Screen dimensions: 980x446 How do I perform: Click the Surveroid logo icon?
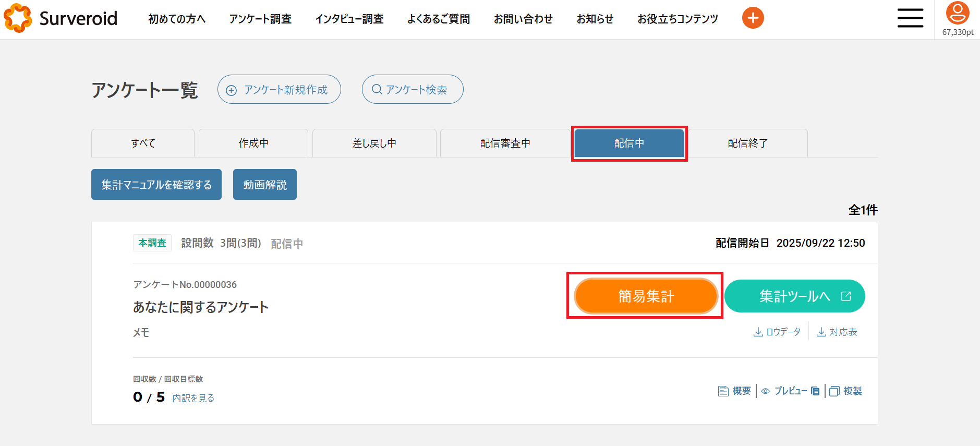point(18,18)
